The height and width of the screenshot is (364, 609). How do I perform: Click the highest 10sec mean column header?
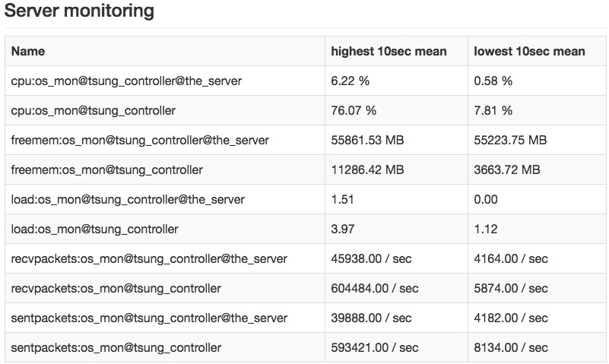pyautogui.click(x=389, y=51)
